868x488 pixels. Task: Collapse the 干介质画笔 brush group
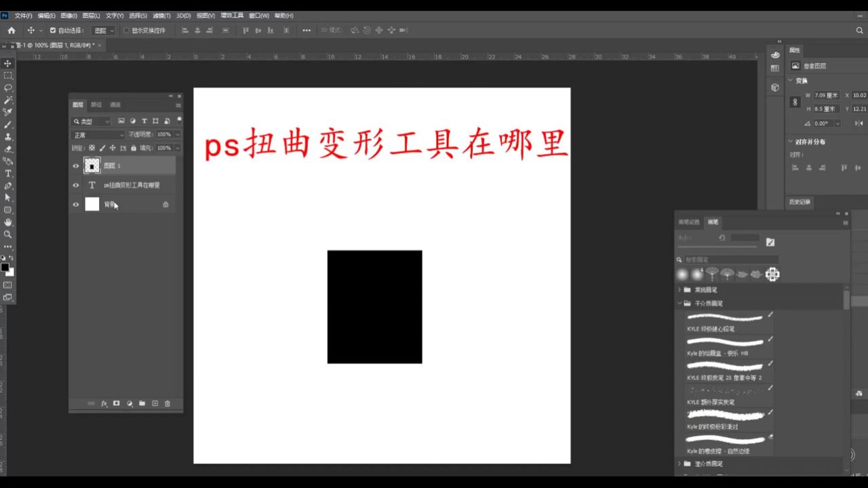pyautogui.click(x=679, y=303)
